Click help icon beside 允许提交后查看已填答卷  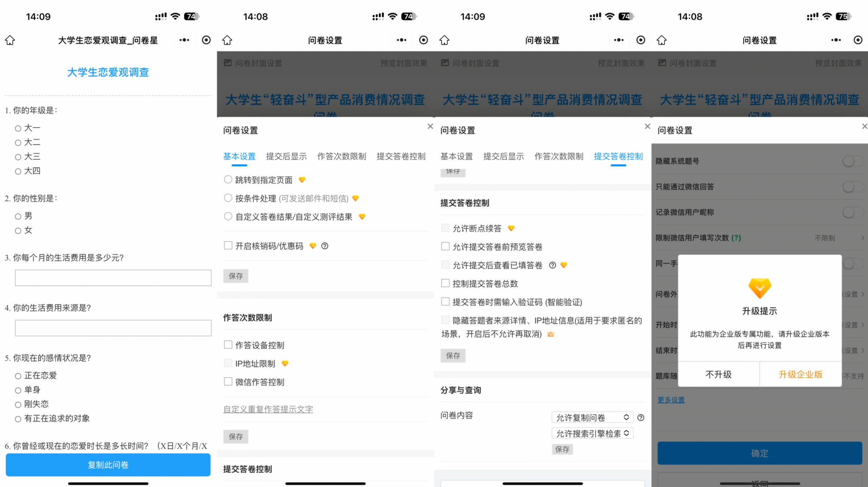click(553, 265)
